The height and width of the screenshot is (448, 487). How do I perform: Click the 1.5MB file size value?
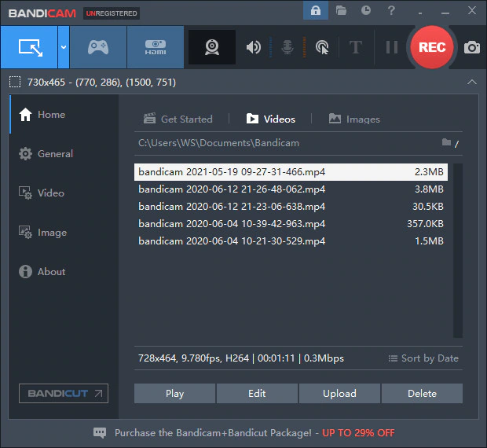pyautogui.click(x=429, y=241)
